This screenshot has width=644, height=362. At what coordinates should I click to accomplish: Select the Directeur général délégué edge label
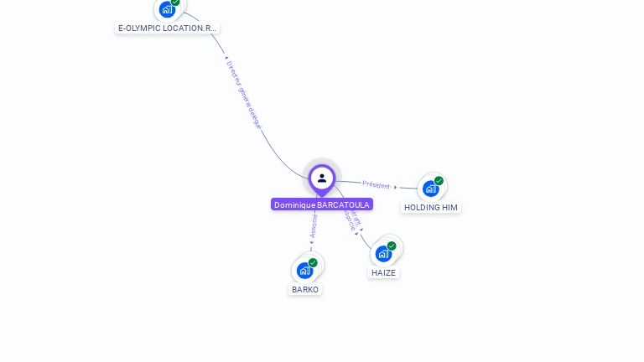pyautogui.click(x=244, y=95)
